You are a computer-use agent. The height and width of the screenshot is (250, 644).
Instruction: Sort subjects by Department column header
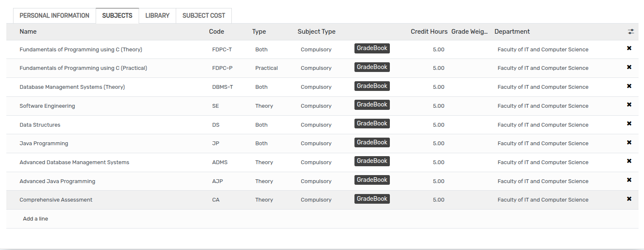(x=512, y=32)
